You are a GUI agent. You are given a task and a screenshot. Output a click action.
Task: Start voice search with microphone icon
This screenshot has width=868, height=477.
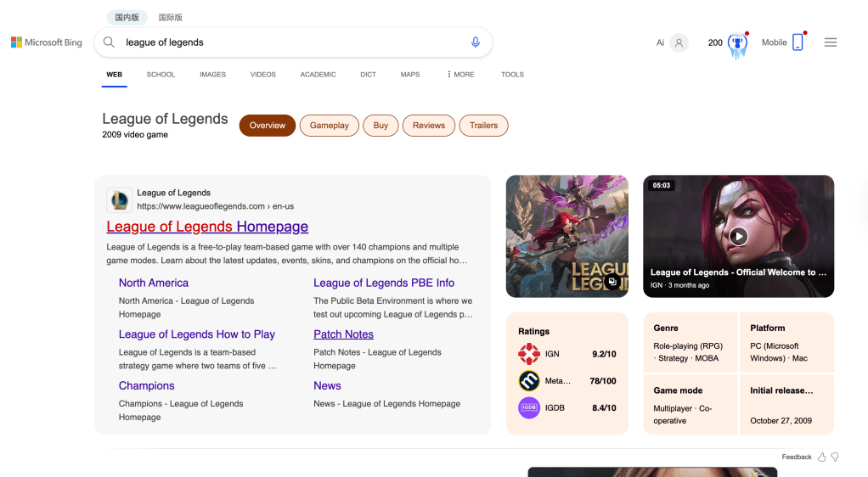[476, 42]
